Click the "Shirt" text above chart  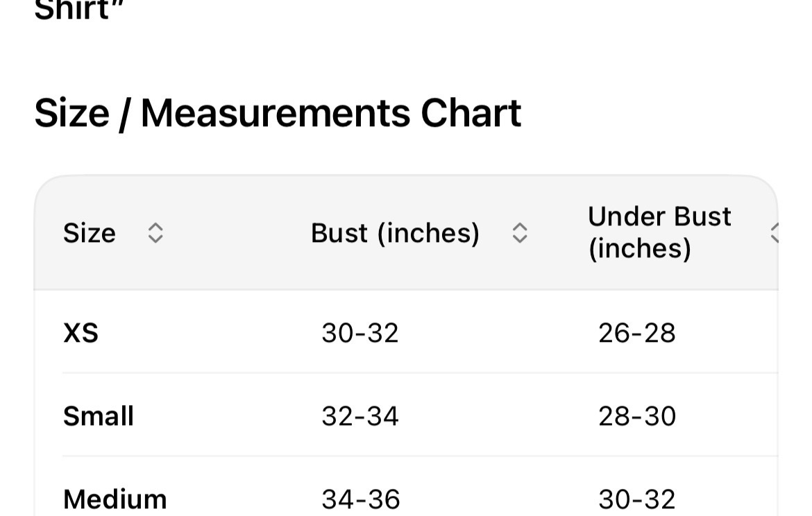(79, 9)
